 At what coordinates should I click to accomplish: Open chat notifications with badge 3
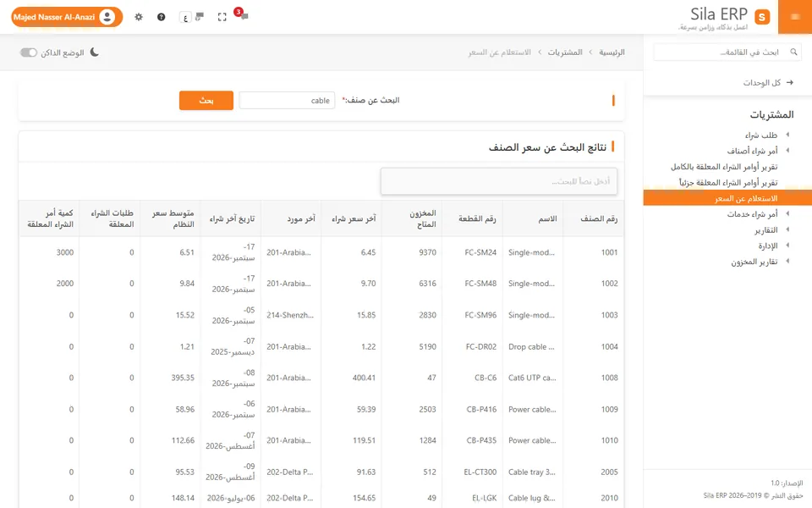point(242,14)
